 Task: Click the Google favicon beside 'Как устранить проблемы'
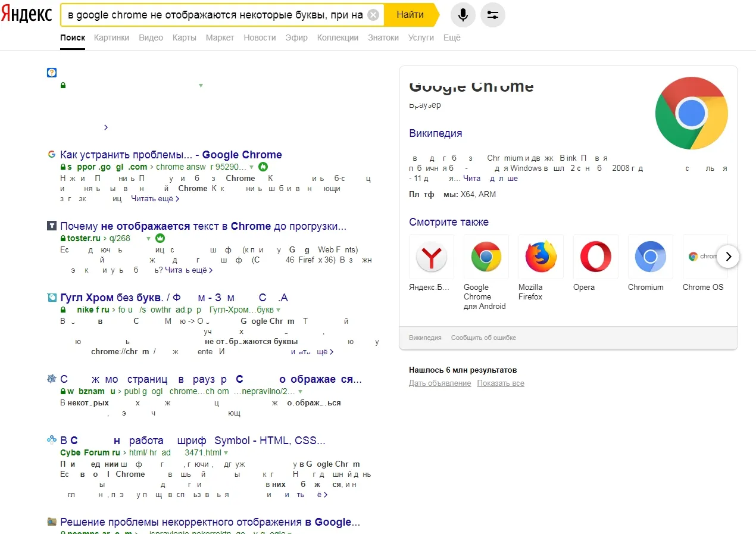point(52,155)
